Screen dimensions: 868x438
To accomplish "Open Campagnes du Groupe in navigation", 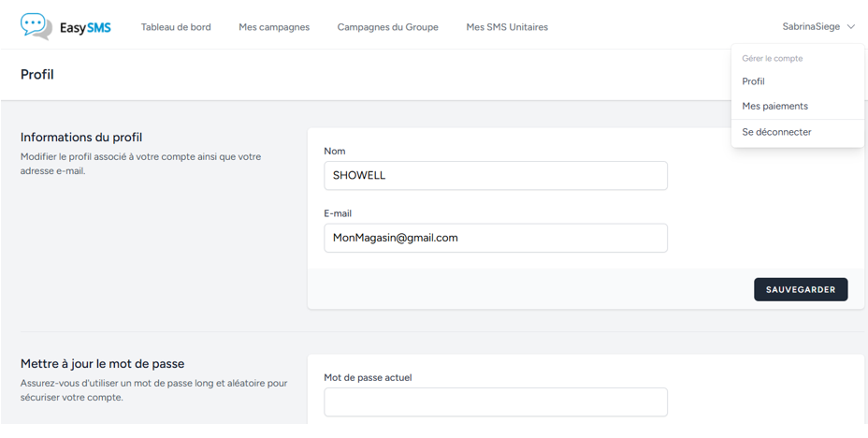I will click(387, 27).
